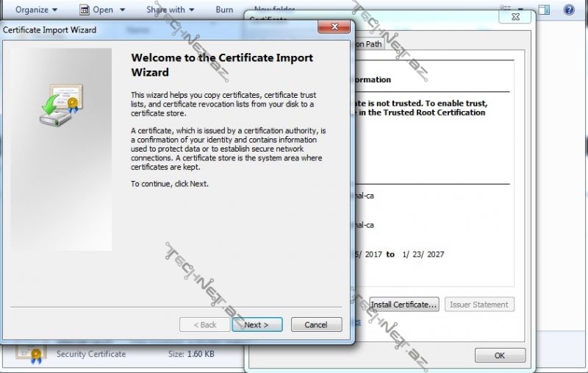Click Next to continue the wizard
Image resolution: width=588 pixels, height=373 pixels.
tap(257, 324)
